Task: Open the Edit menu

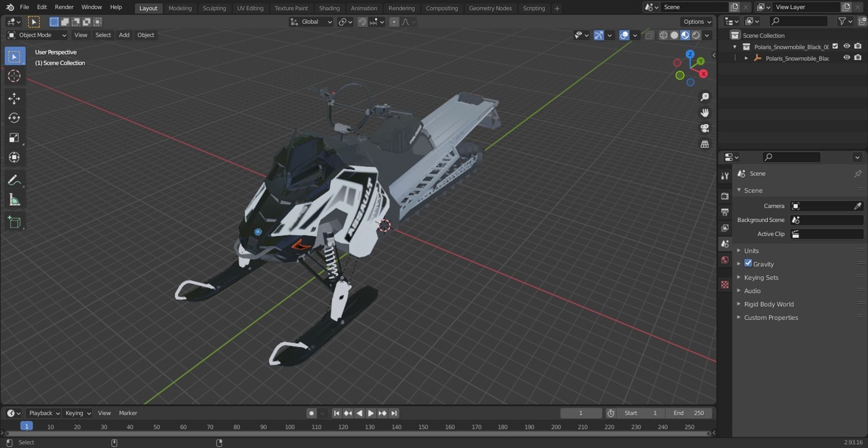Action: [x=42, y=7]
